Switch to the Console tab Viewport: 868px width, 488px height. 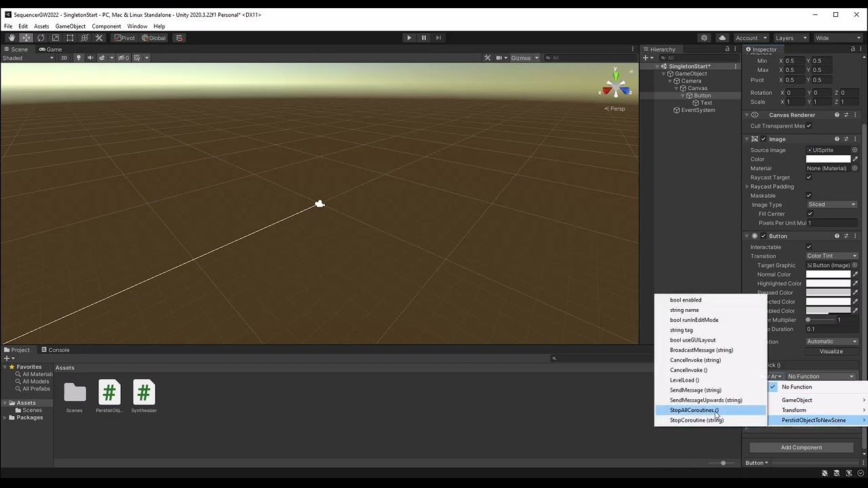pos(55,350)
